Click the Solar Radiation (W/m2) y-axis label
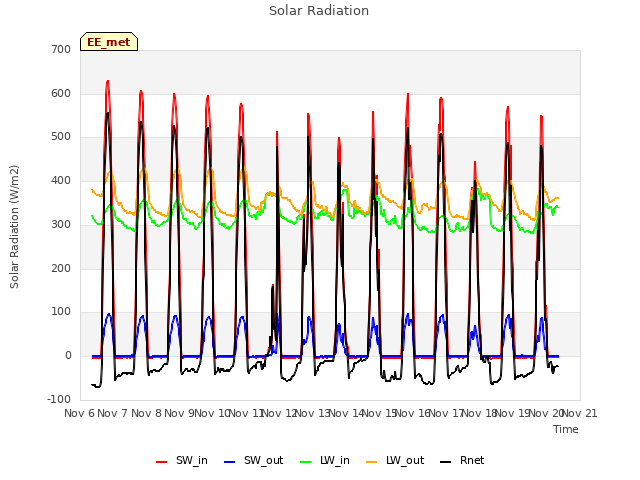640x480 pixels. click(14, 227)
